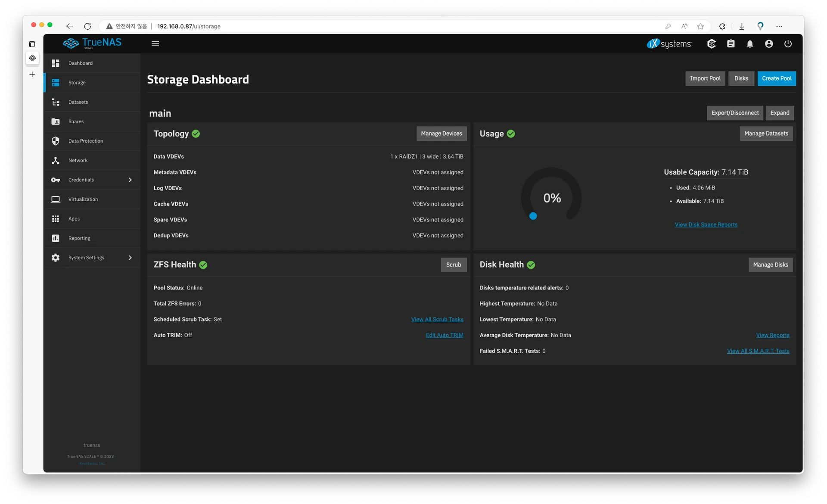This screenshot has height=504, width=827.
Task: Open the Jobs clipboard icon
Action: pyautogui.click(x=731, y=44)
